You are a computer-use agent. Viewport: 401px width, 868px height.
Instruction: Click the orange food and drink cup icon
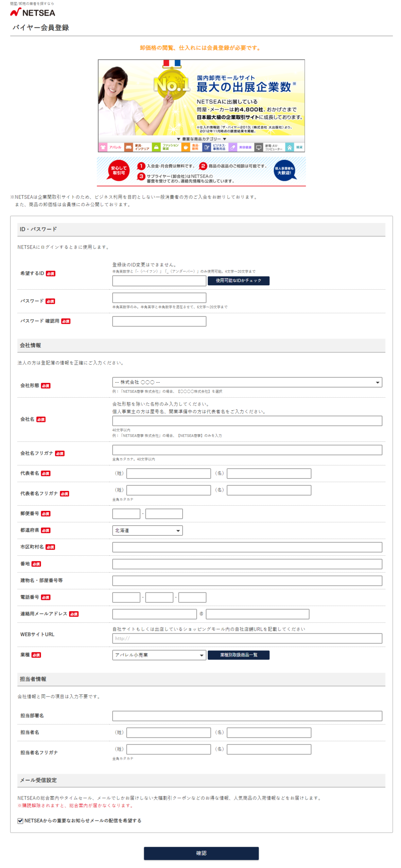point(185,147)
